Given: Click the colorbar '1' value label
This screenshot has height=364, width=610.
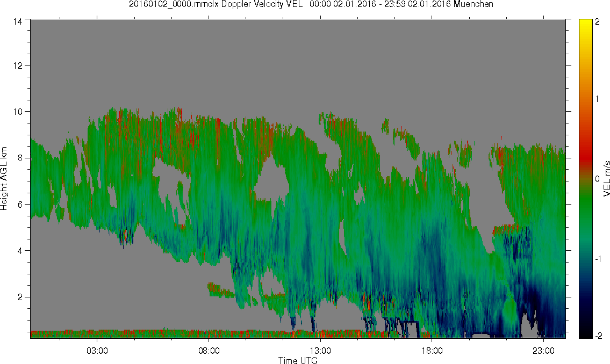Looking at the screenshot, I should click(597, 99).
